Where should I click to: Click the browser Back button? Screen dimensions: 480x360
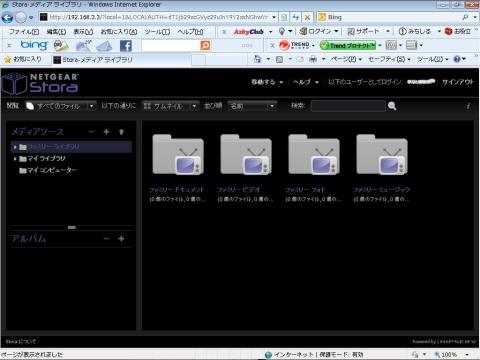point(7,17)
